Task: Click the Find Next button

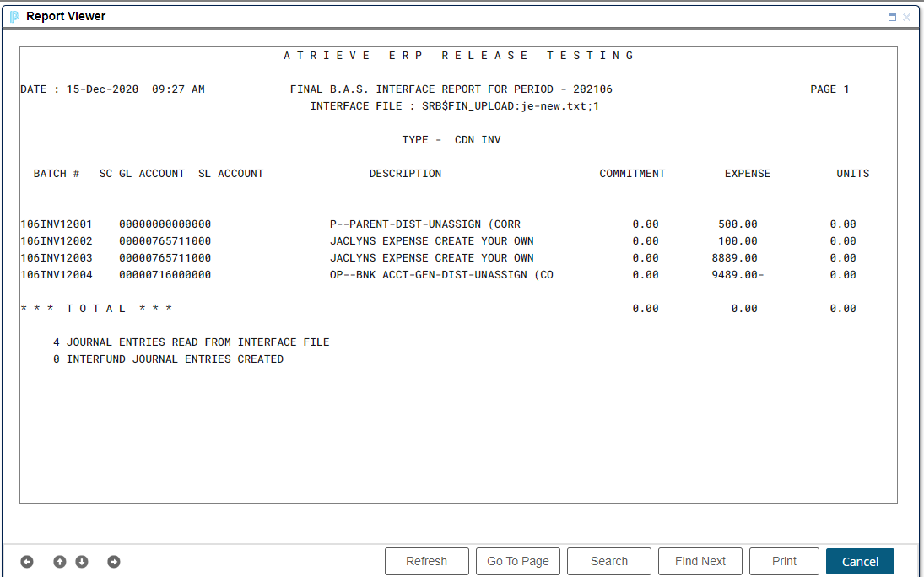Action: point(700,561)
